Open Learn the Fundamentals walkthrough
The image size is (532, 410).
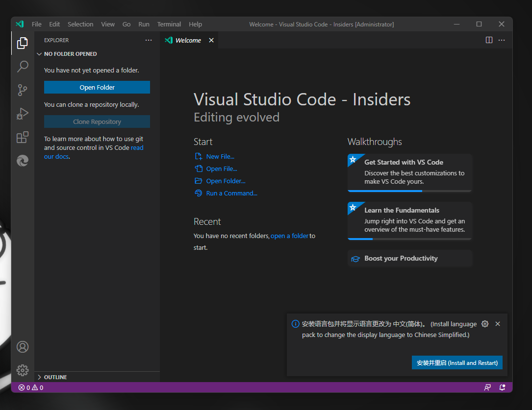(409, 220)
